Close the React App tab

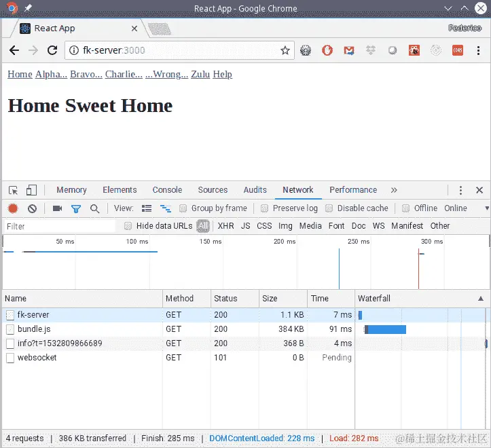click(x=134, y=29)
